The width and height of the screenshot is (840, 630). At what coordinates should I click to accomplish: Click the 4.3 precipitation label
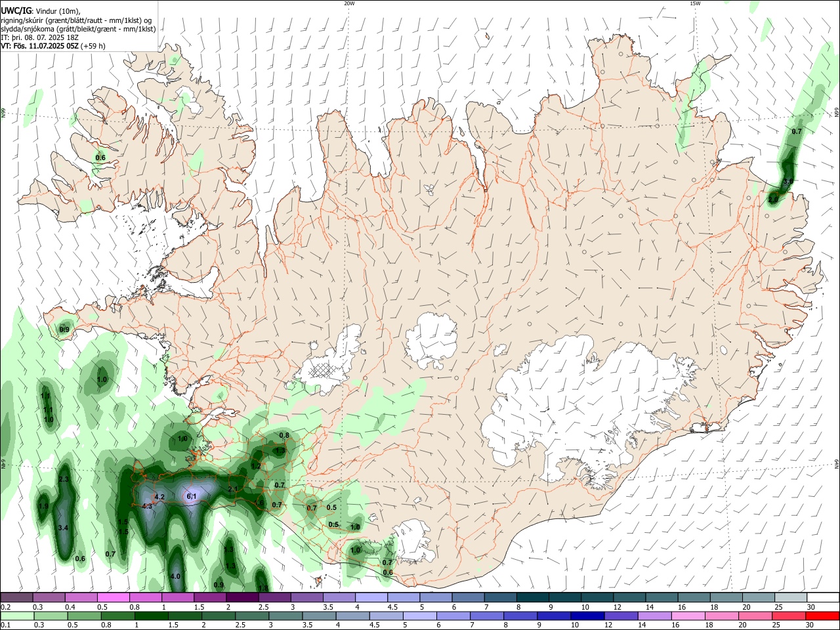pyautogui.click(x=147, y=506)
